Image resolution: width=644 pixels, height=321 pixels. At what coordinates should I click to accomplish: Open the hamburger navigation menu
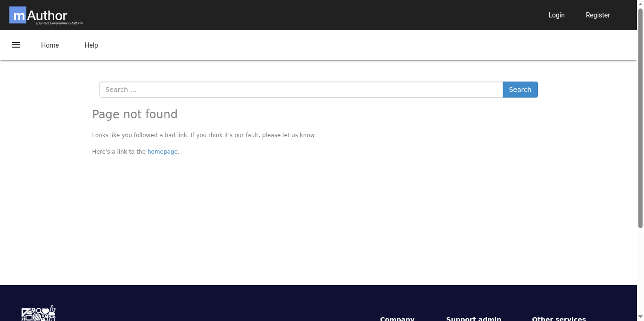click(x=16, y=45)
